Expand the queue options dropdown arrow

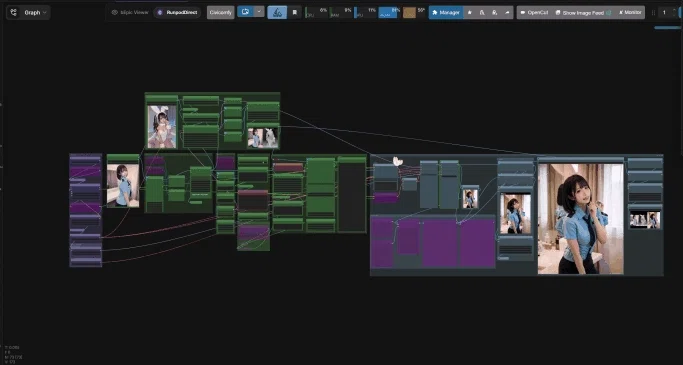(259, 12)
